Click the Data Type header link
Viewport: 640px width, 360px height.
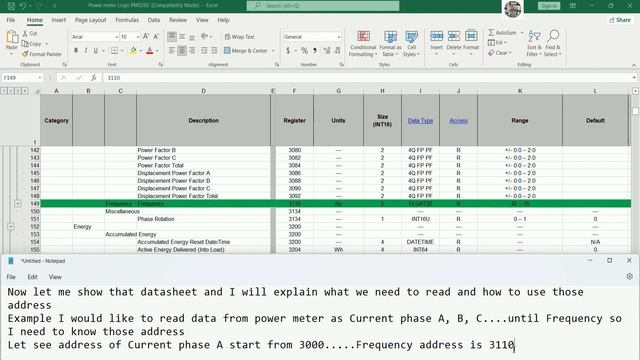420,120
